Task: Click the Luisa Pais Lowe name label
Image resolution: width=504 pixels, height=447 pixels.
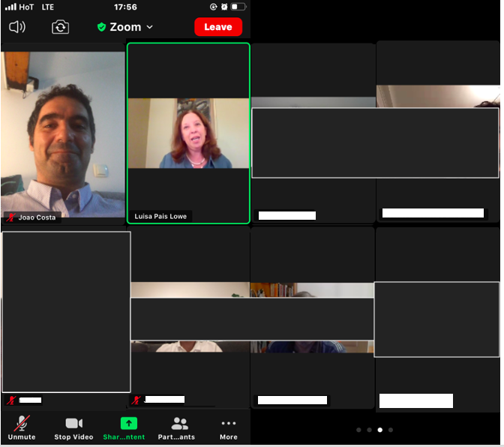Action: tap(160, 216)
